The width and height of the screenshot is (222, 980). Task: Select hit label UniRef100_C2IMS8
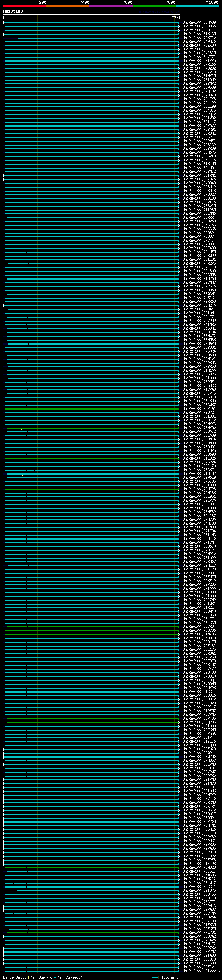click(x=199, y=784)
